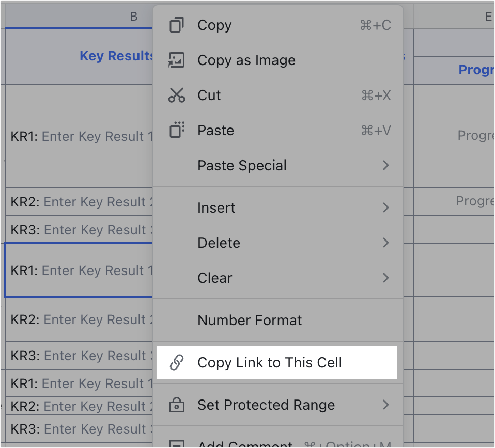Click the lock icon beside Set Protected Range

(178, 405)
